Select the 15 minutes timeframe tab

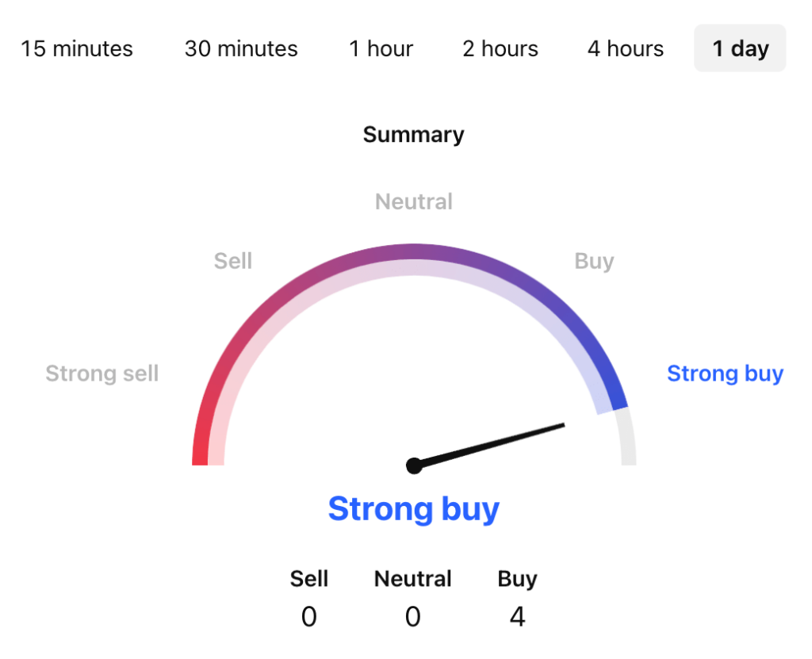click(x=77, y=49)
